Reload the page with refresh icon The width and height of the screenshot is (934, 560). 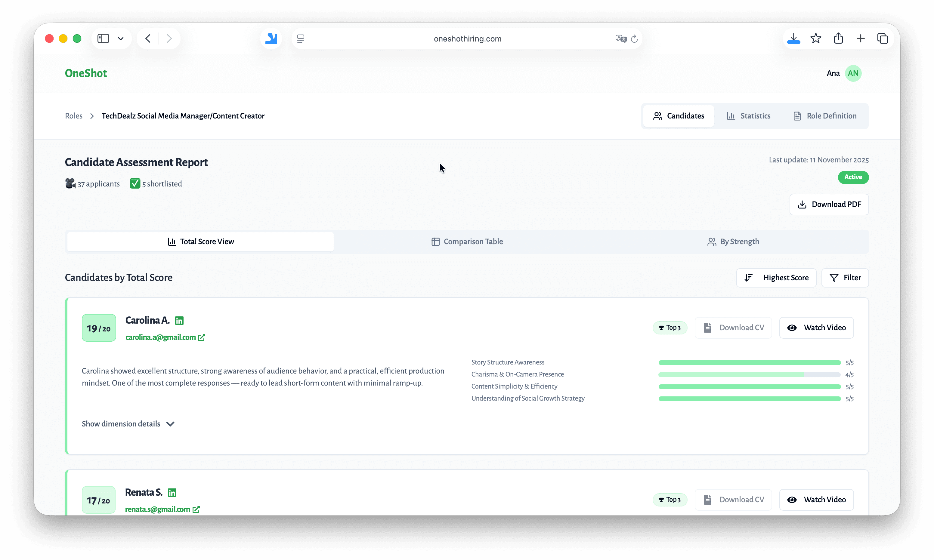coord(634,38)
